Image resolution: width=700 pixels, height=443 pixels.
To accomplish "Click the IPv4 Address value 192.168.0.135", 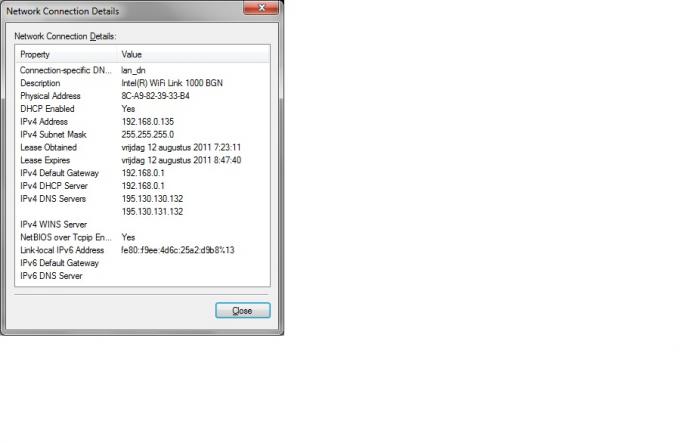I will tap(148, 121).
